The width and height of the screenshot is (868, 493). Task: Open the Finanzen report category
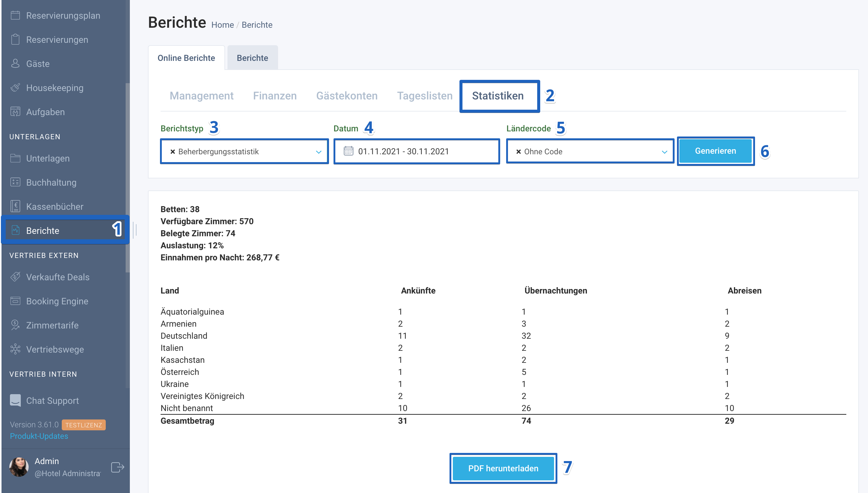(x=275, y=96)
